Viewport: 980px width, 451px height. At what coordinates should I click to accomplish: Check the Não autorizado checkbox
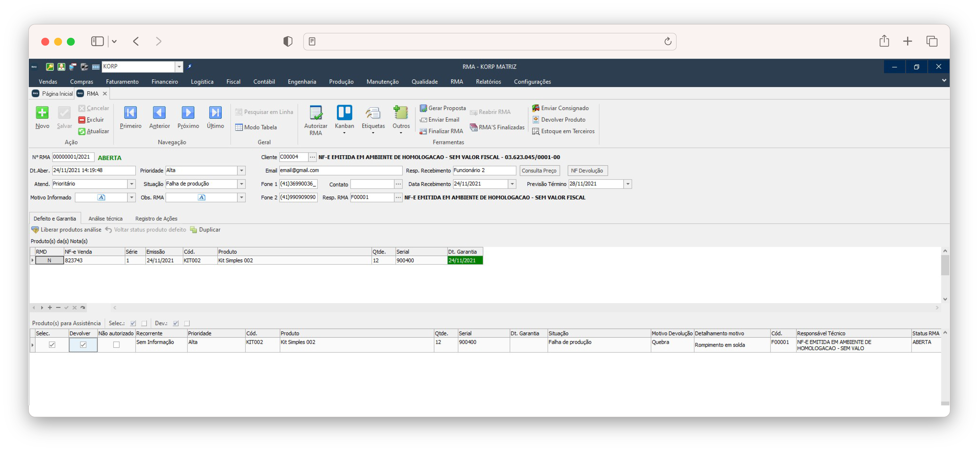pos(116,345)
